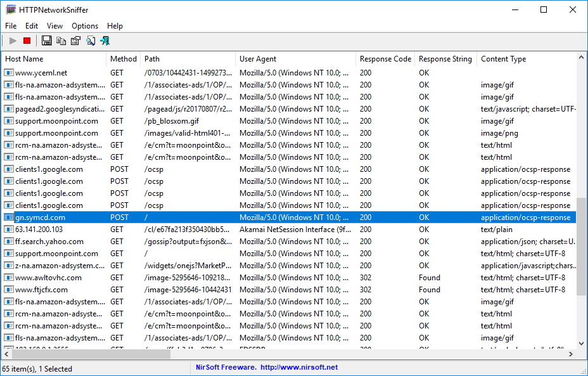Sort by the Response String column header

tap(445, 59)
